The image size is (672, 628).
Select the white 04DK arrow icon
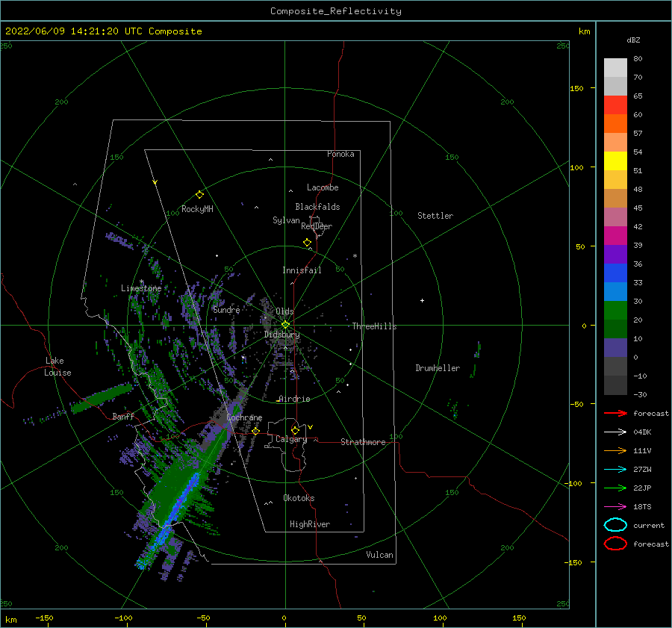[x=615, y=432]
